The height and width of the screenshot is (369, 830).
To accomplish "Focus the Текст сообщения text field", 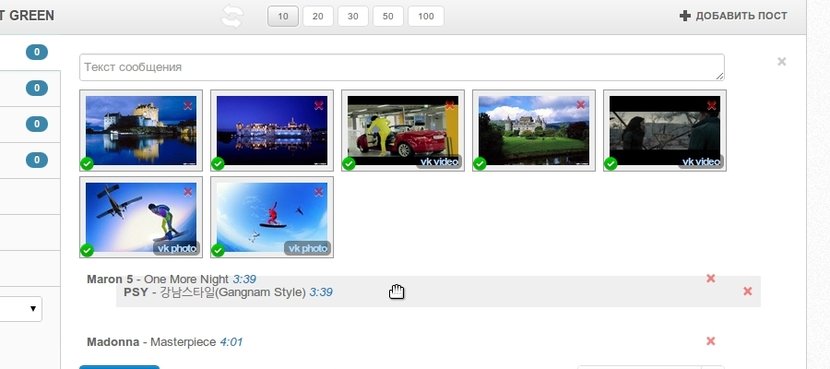I will tap(402, 67).
